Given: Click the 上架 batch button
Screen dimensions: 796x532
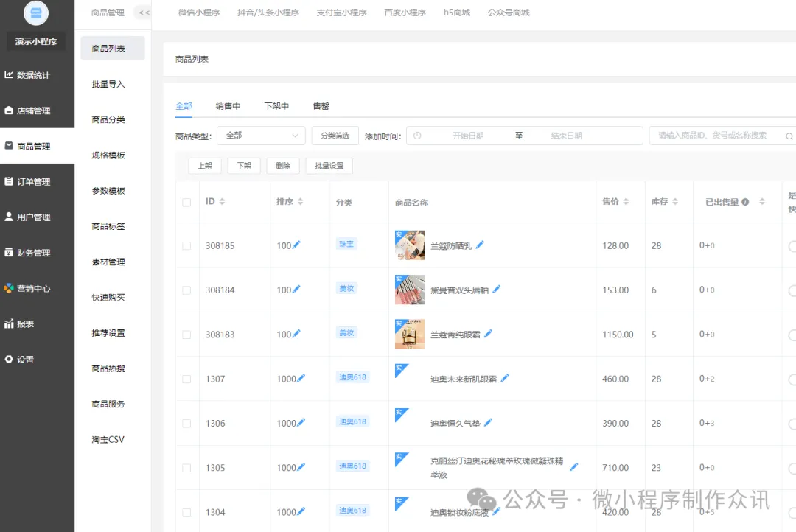Looking at the screenshot, I should [x=205, y=166].
